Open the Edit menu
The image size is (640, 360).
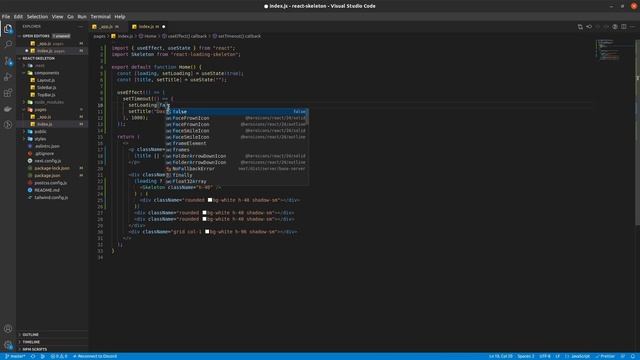tap(18, 17)
